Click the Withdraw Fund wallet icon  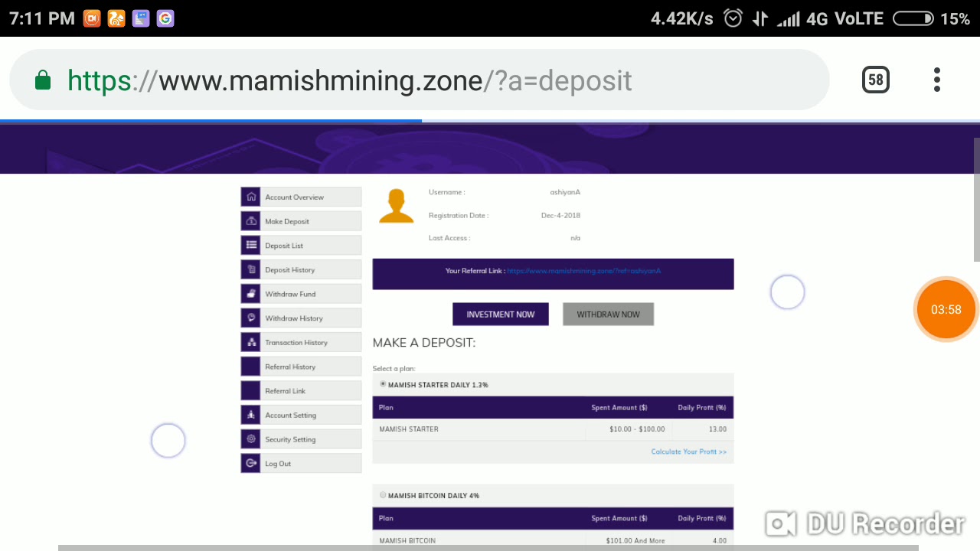coord(251,294)
